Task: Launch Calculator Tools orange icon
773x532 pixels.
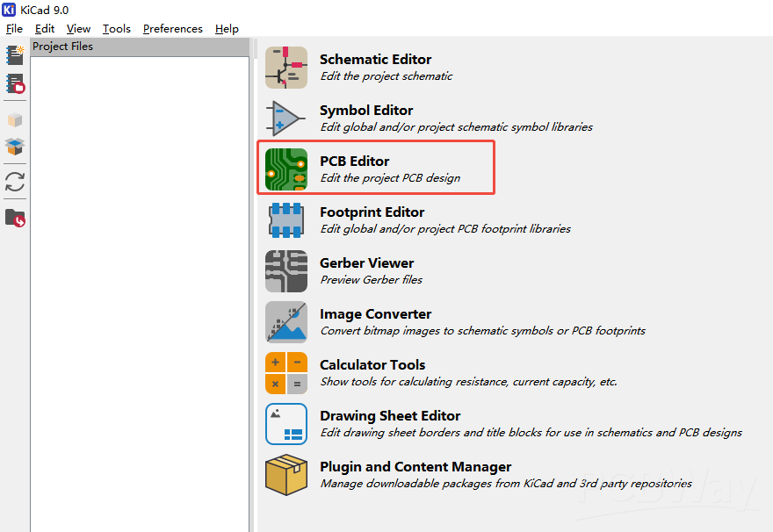Action: [286, 373]
